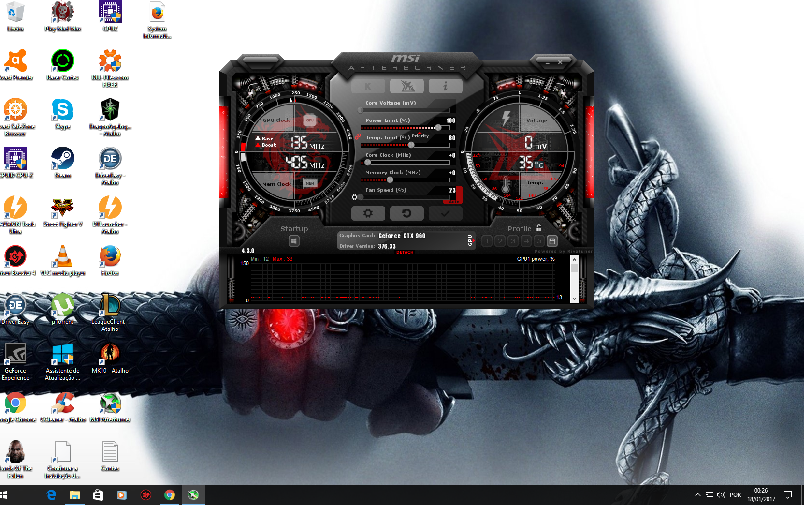Open the Afterburner information (i) button
Viewport: 812px width, 508px height.
(x=446, y=86)
